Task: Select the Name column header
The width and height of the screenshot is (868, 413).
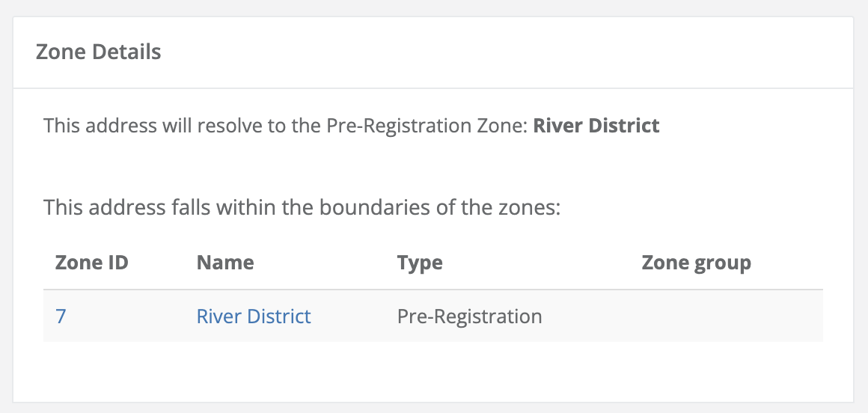Action: [x=224, y=263]
